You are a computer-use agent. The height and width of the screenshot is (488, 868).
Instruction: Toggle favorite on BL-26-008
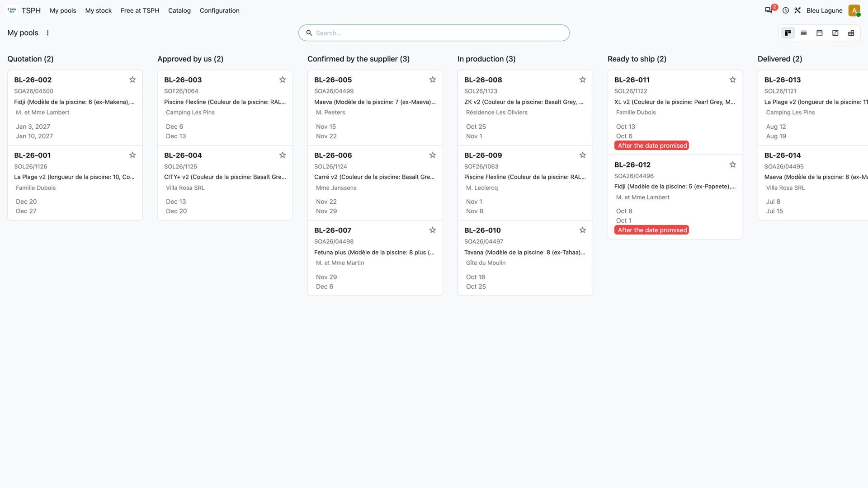(x=583, y=80)
